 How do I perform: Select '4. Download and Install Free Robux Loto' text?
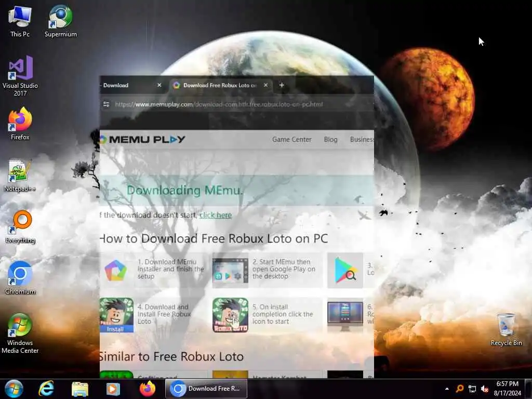(164, 314)
